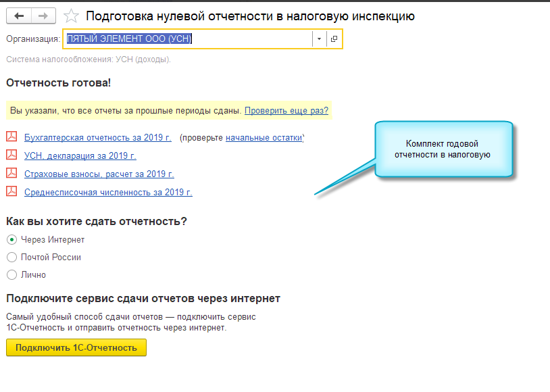This screenshot has height=392, width=550.
Task: Open Бухгалтерская отчетность за 2019 г.
Action: 98,138
